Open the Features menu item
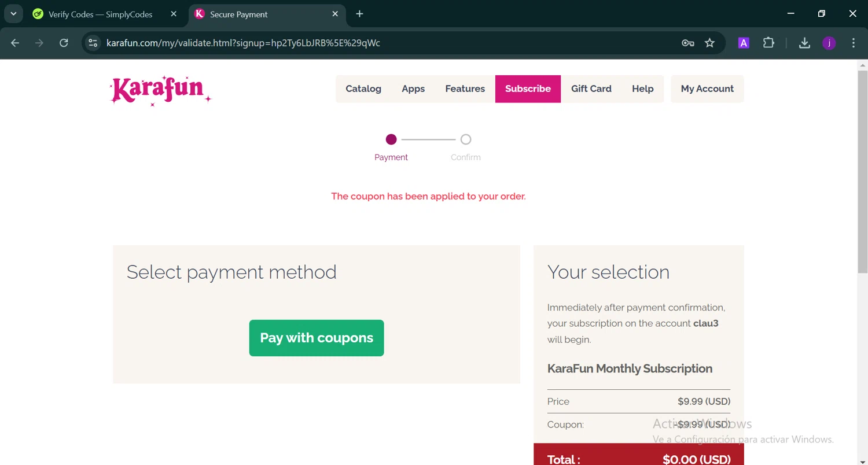 click(465, 88)
